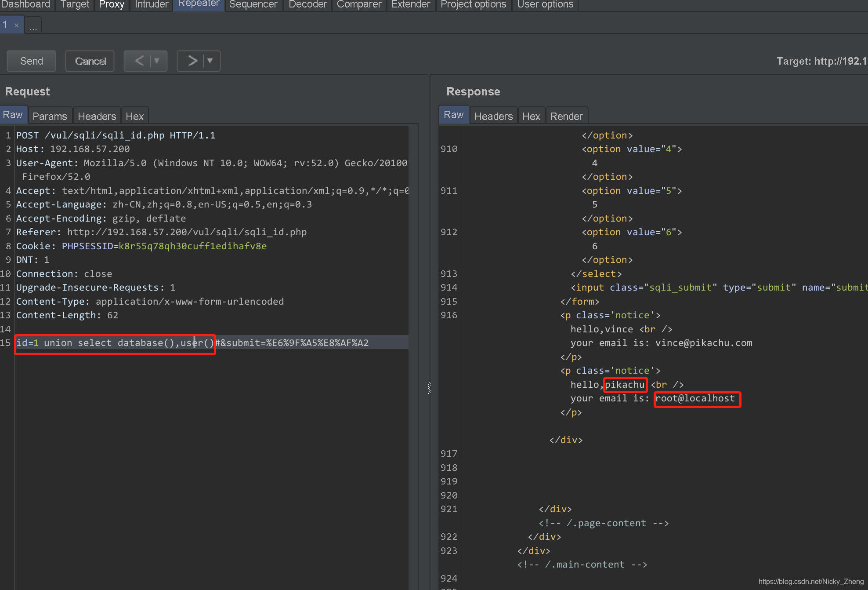Send the request
The height and width of the screenshot is (590, 868).
point(32,61)
